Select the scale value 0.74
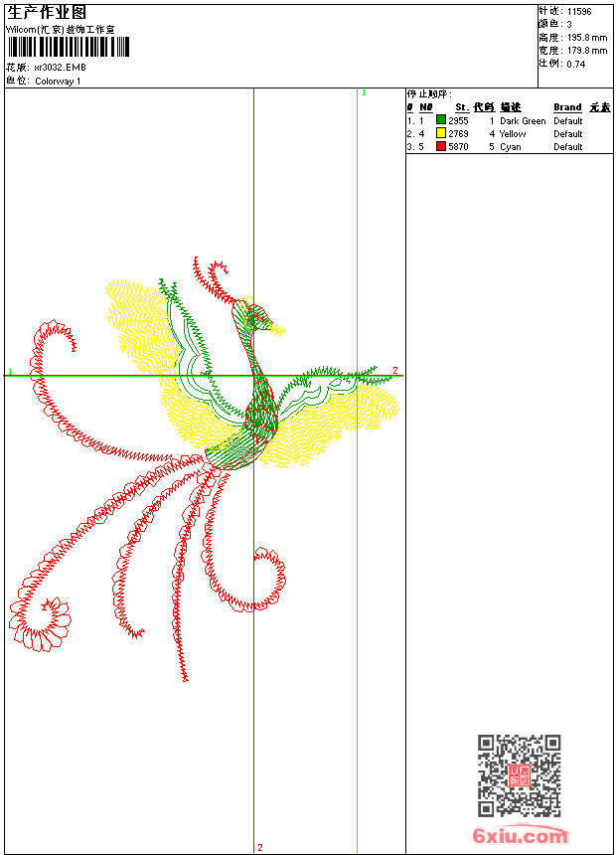Image resolution: width=616 pixels, height=855 pixels. click(575, 64)
